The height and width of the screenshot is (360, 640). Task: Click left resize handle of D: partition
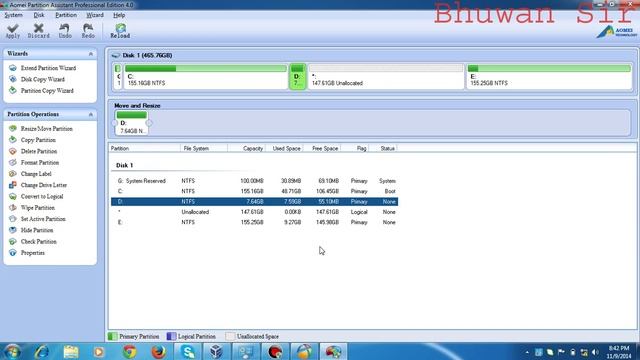pos(115,122)
